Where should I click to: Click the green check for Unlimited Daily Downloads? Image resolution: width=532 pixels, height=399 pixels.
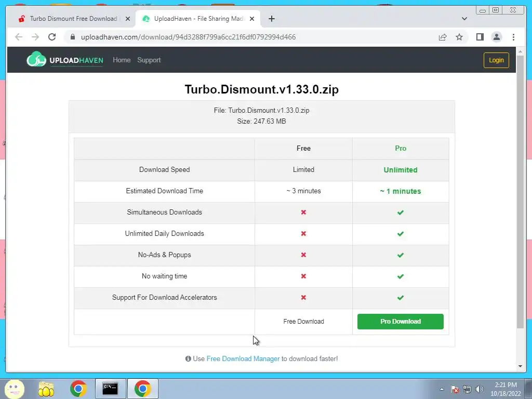coord(401,234)
